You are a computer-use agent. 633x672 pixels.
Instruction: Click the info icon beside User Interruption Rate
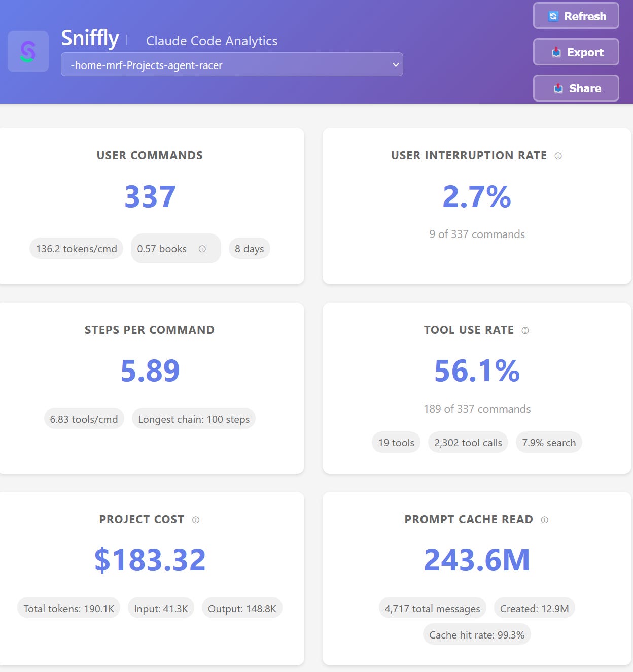(x=558, y=156)
